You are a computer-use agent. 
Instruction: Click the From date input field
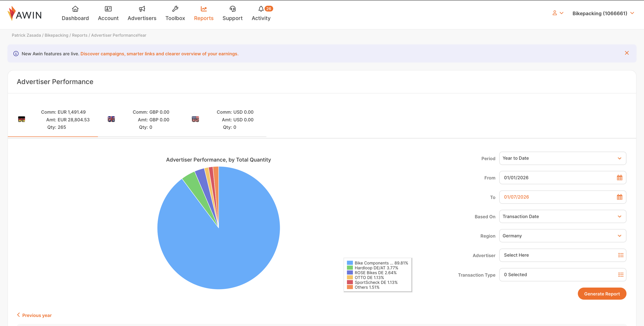click(563, 178)
